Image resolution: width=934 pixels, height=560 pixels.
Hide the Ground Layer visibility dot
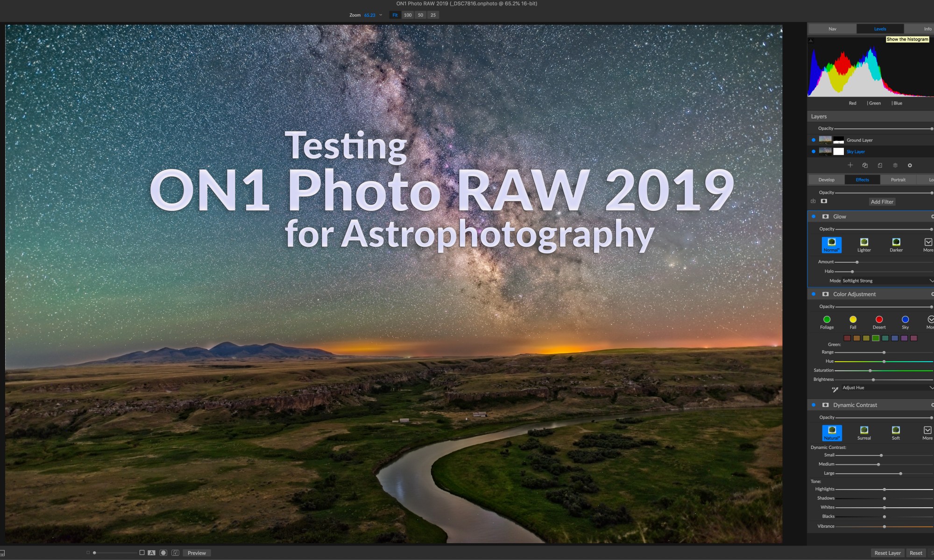[814, 140]
